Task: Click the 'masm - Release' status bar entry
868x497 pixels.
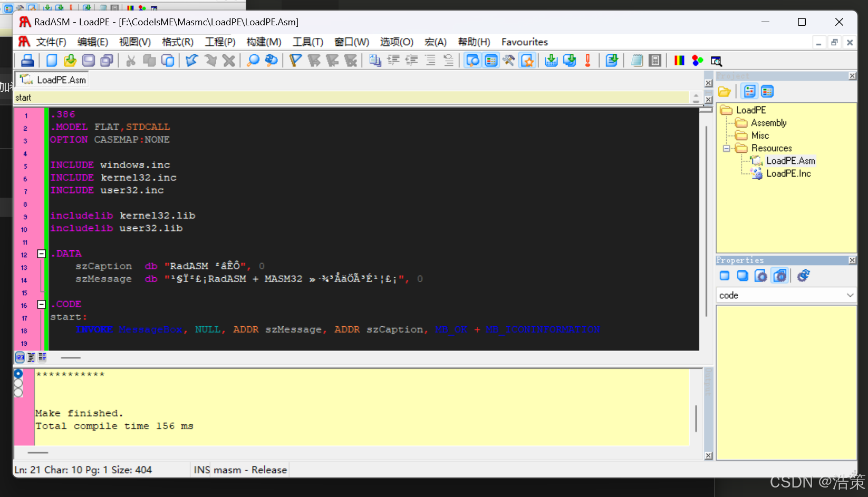Action: (x=250, y=470)
